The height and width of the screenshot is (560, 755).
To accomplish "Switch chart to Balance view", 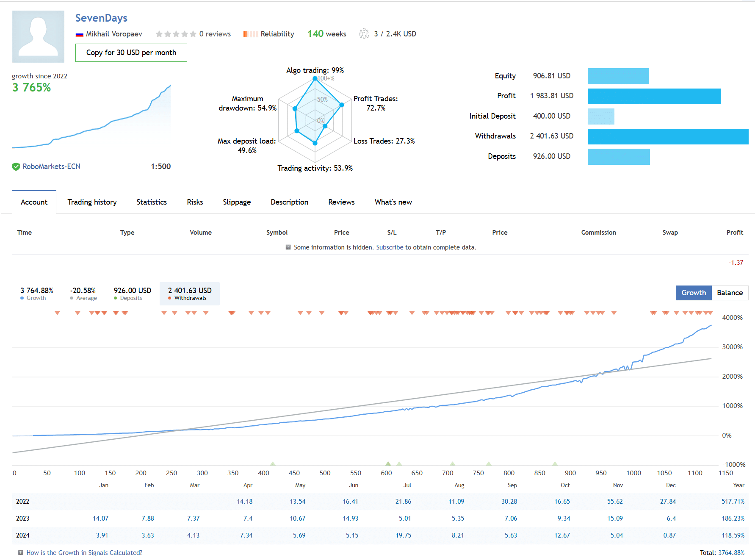I will coord(729,293).
